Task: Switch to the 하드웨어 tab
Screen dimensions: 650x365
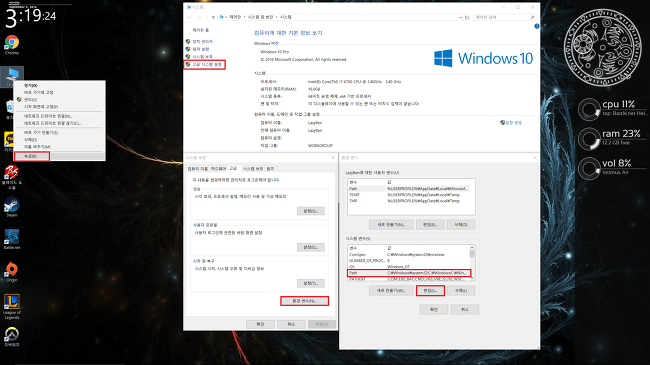Action: tap(218, 169)
